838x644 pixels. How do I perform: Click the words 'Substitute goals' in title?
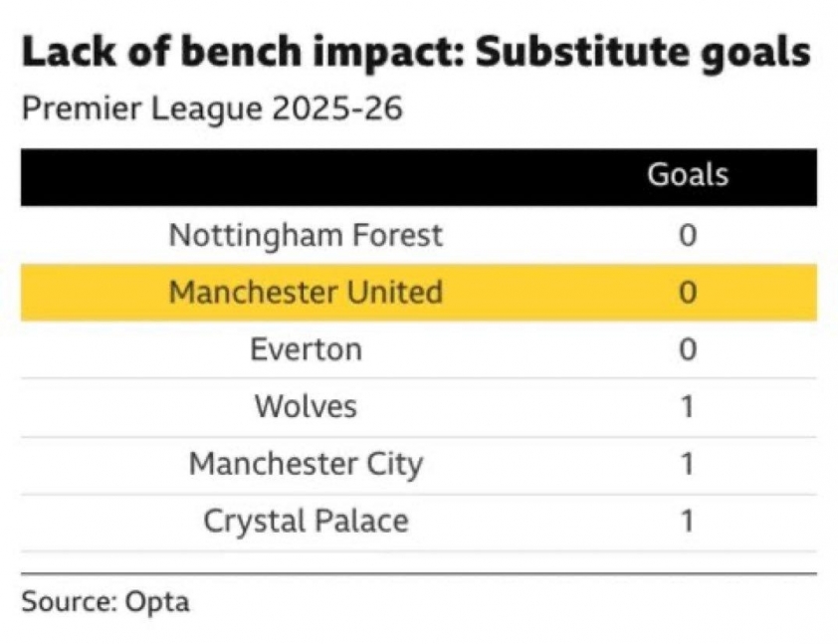(643, 52)
